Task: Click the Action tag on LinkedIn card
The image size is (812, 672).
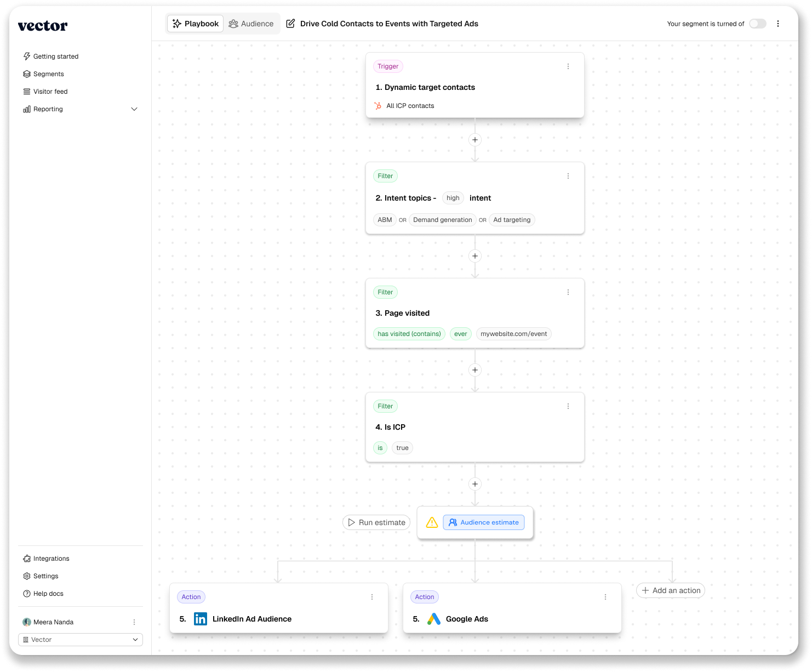Action: click(x=191, y=597)
